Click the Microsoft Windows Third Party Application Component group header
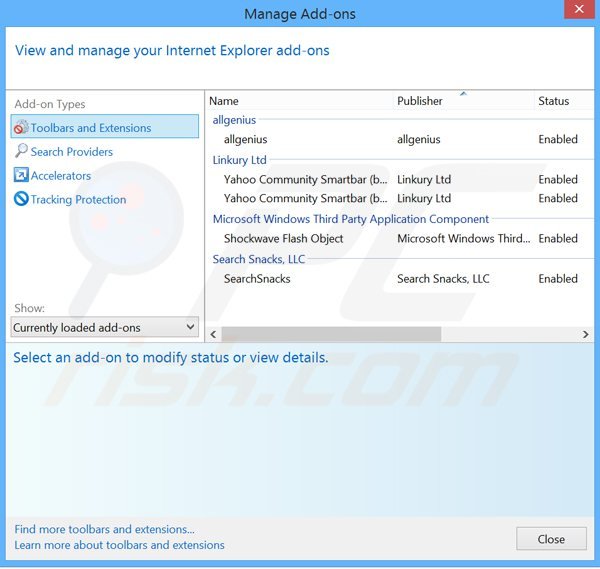Image resolution: width=600 pixels, height=569 pixels. tap(351, 219)
